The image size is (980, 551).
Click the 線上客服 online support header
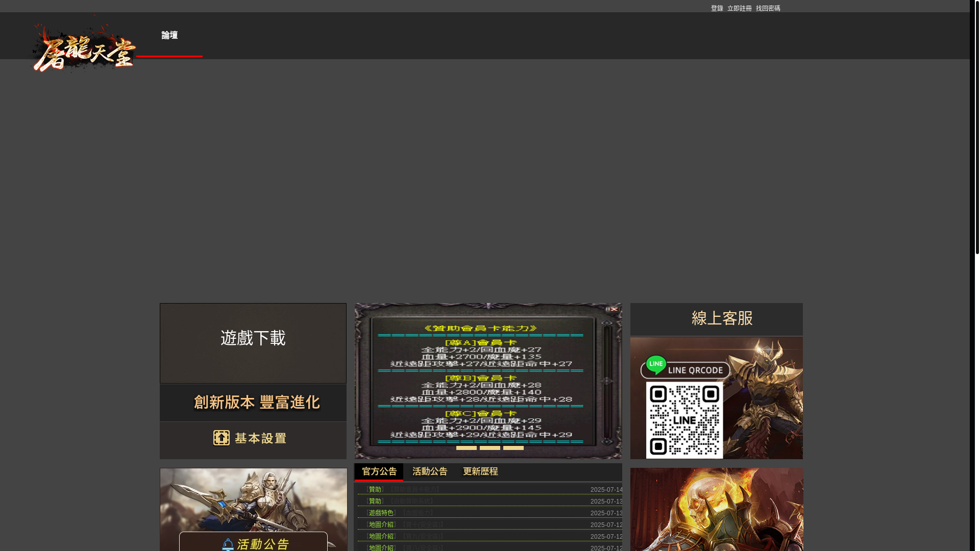click(716, 319)
